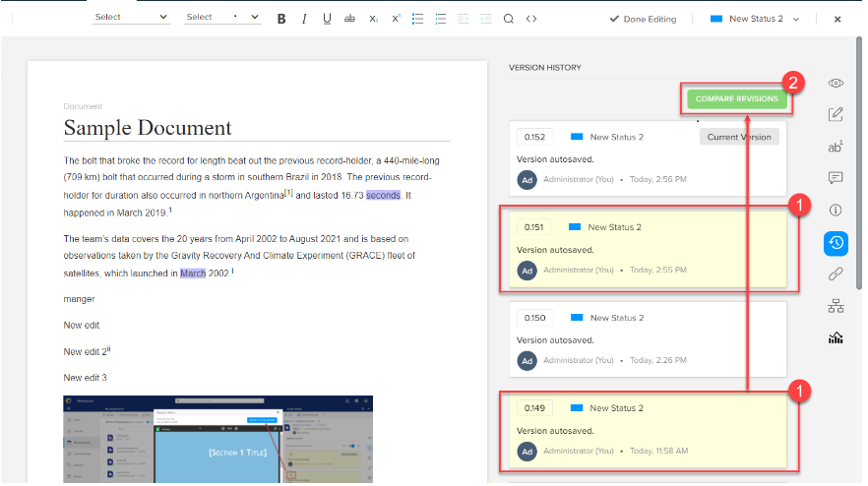
Task: Open the analytics chart sidebar icon
Action: (x=836, y=337)
